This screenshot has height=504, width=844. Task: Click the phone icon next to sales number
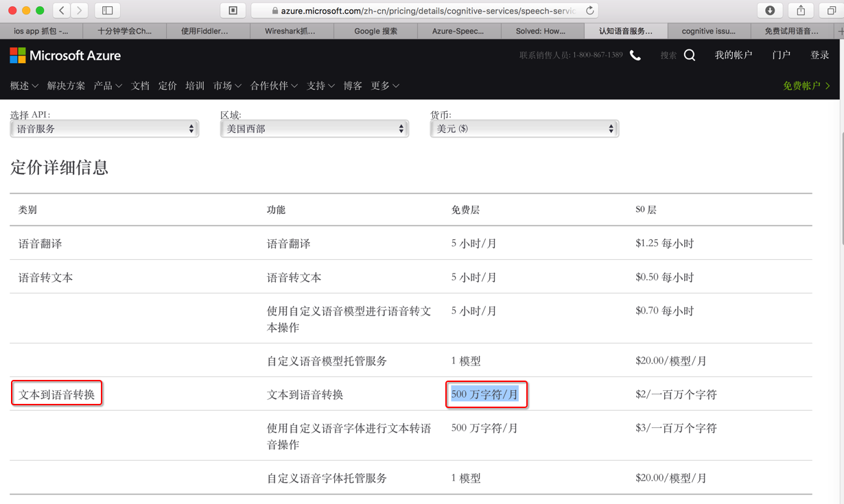[635, 56]
